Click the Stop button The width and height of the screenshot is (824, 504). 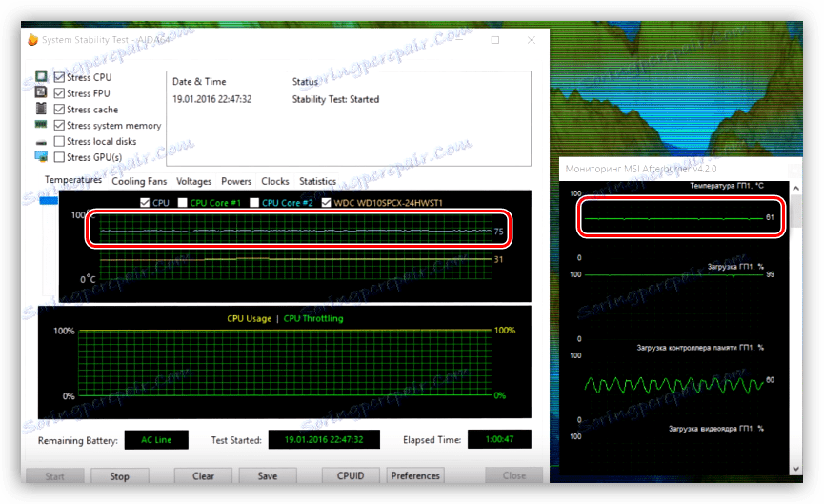click(x=120, y=476)
